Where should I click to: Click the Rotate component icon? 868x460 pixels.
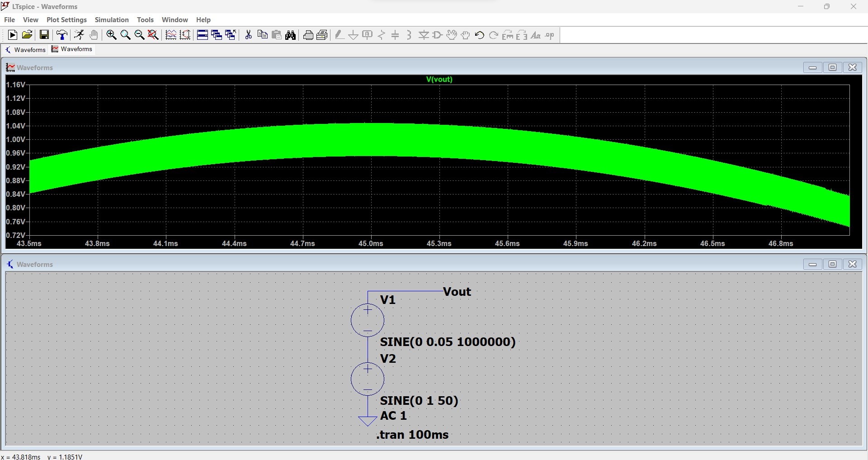pyautogui.click(x=508, y=35)
